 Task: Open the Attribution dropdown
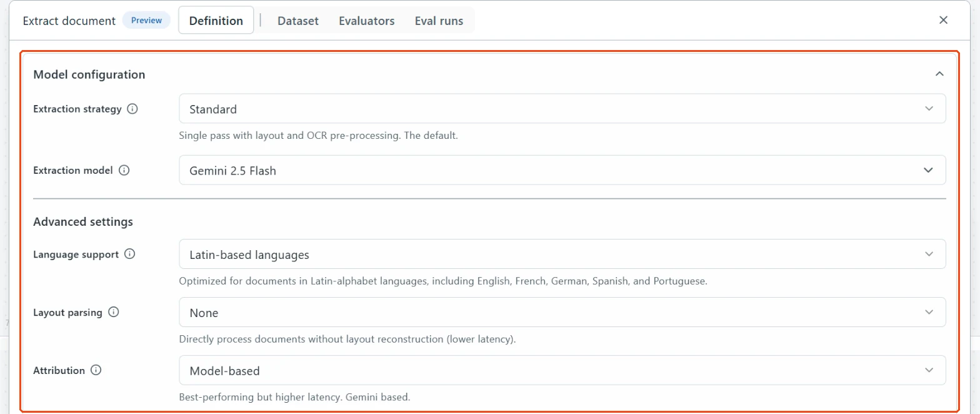pyautogui.click(x=562, y=370)
